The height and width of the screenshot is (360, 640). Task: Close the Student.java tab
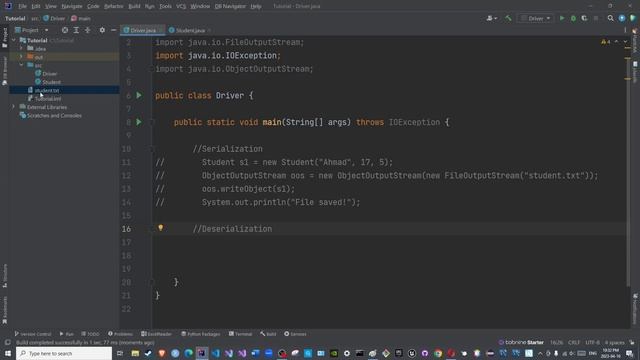click(x=209, y=30)
